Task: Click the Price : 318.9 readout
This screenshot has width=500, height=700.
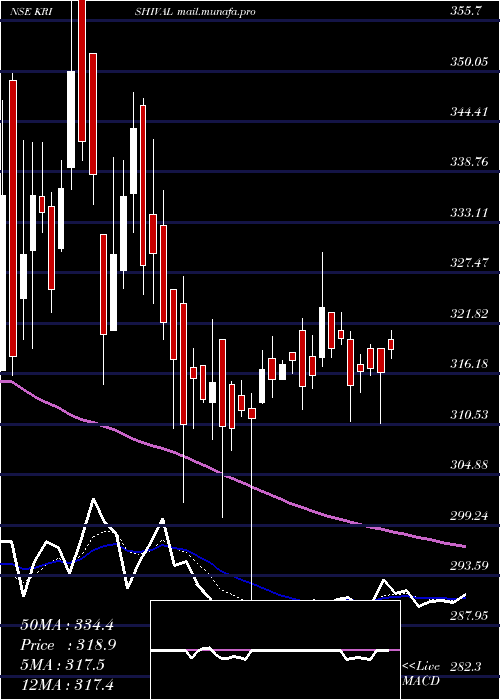Action: pyautogui.click(x=68, y=645)
